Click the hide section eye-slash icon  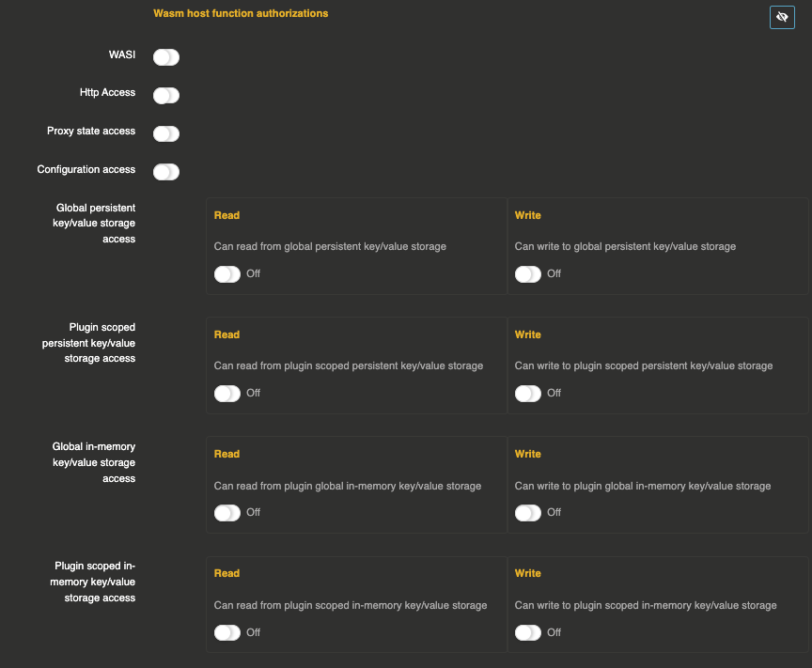click(x=782, y=17)
